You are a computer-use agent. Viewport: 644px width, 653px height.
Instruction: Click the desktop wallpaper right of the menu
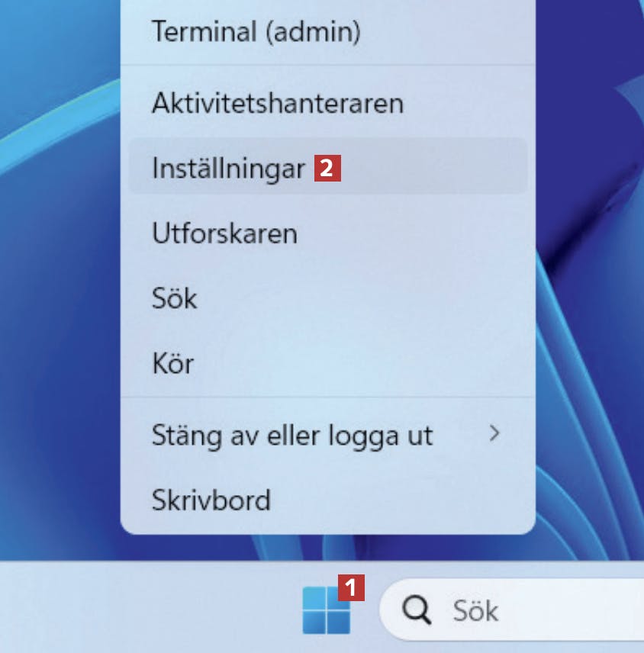tap(590, 291)
